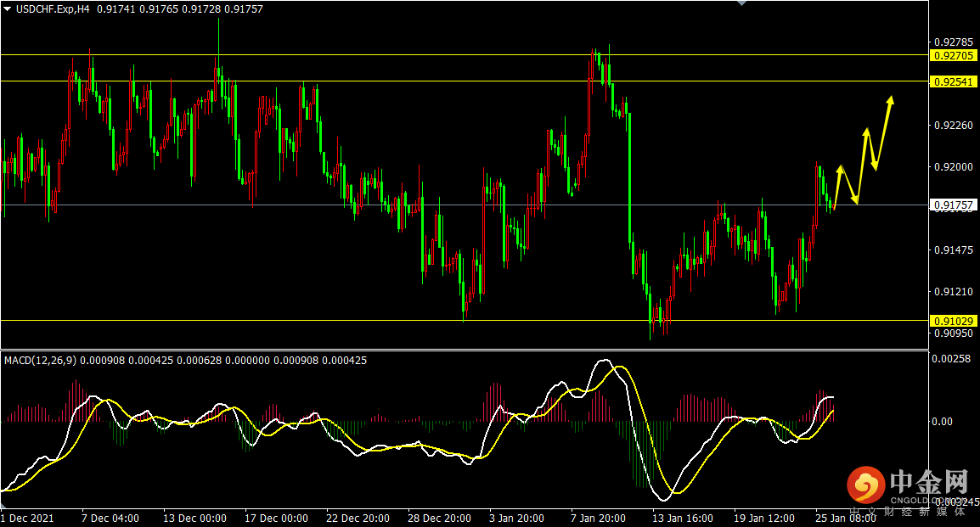This screenshot has width=980, height=527.
Task: Click the 0.91728 low value in the header
Action: tap(200, 9)
